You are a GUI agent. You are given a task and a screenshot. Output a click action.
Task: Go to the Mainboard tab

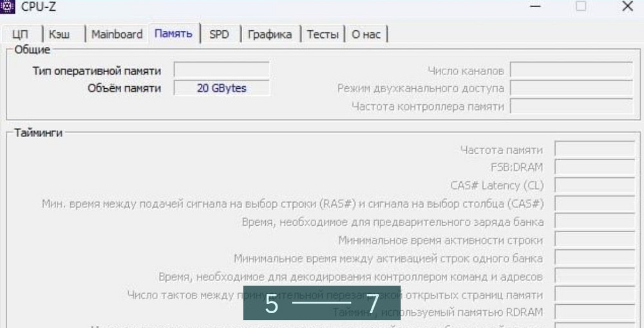(117, 35)
